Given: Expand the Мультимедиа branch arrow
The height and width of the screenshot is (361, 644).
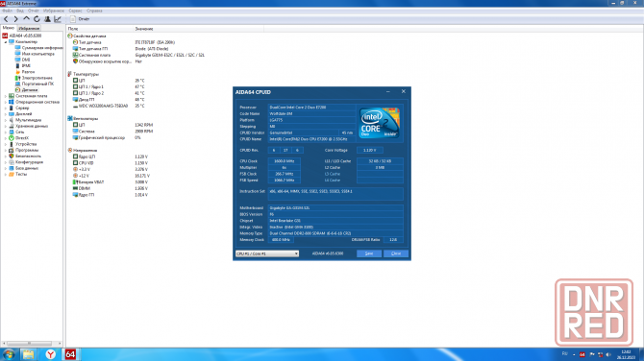Looking at the screenshot, I should pos(6,120).
